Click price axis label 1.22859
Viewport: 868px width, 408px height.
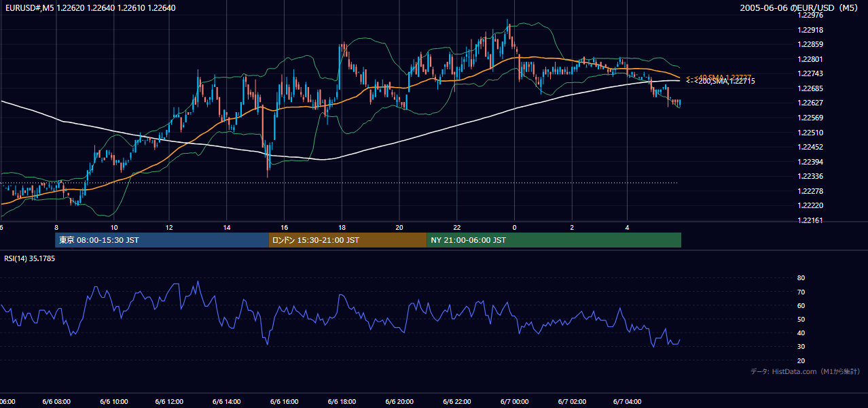click(x=810, y=45)
